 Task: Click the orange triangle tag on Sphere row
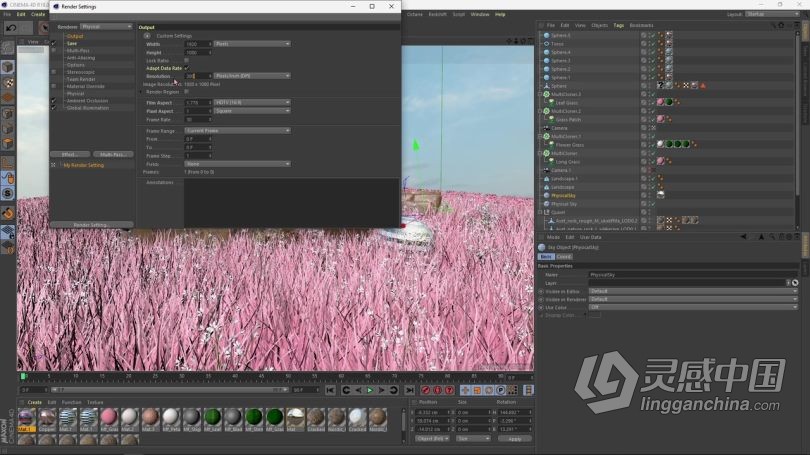[x=703, y=86]
